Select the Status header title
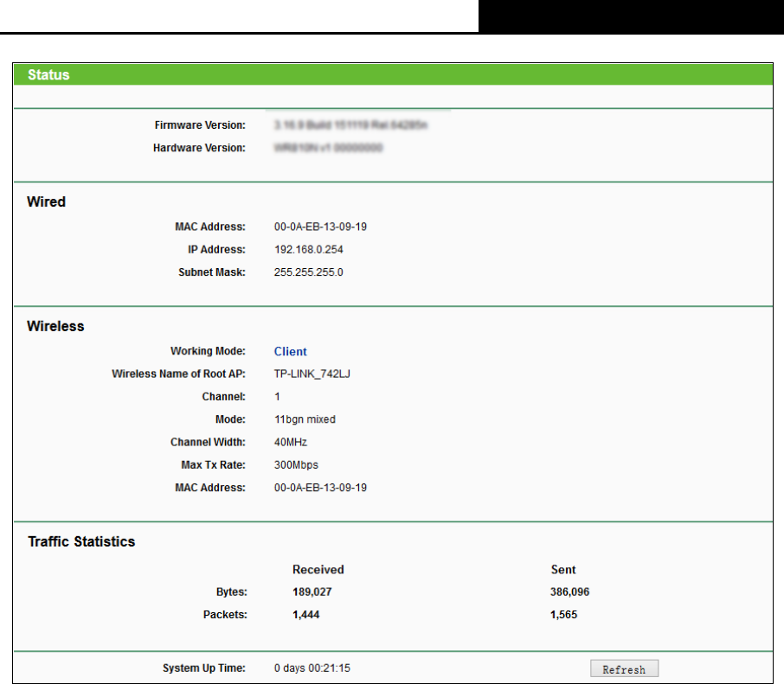Screen dimensions: 784x684 pyautogui.click(x=48, y=75)
